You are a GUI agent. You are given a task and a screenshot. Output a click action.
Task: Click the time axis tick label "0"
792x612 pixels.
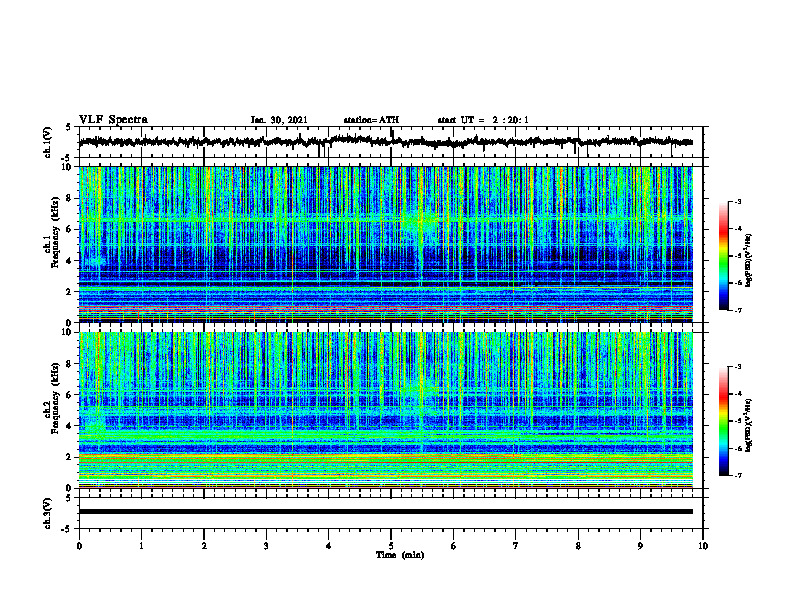pos(79,546)
